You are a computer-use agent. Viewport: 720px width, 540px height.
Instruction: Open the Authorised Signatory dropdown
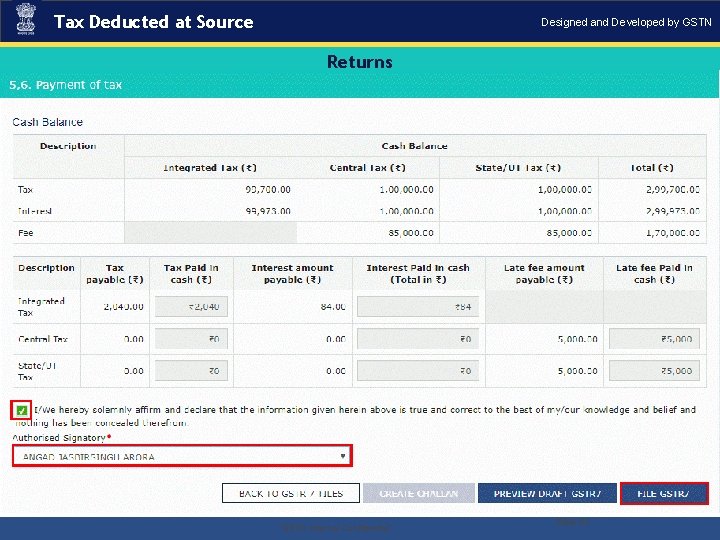coord(182,456)
